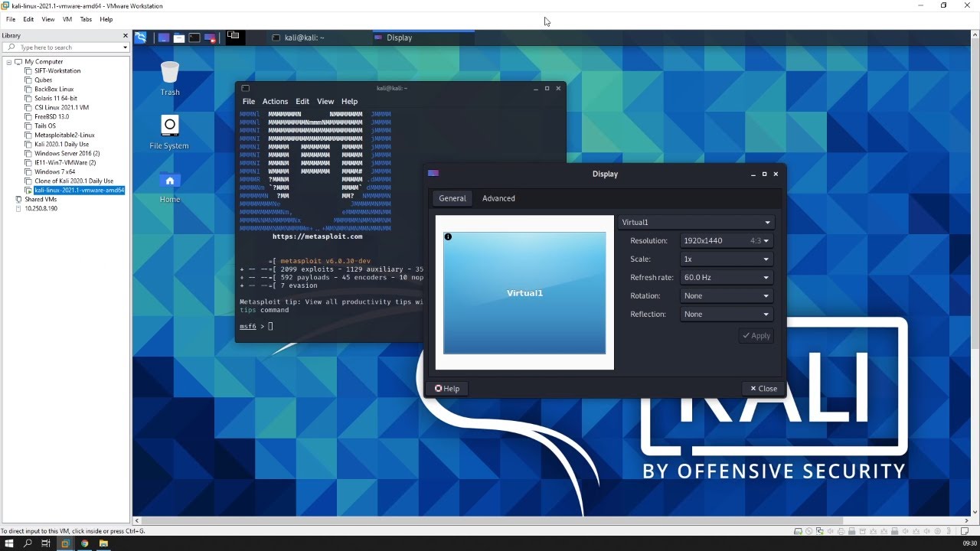Screen dimensions: 980x551
Task: Click the screen recorder icon in Kali panel
Action: click(x=210, y=37)
